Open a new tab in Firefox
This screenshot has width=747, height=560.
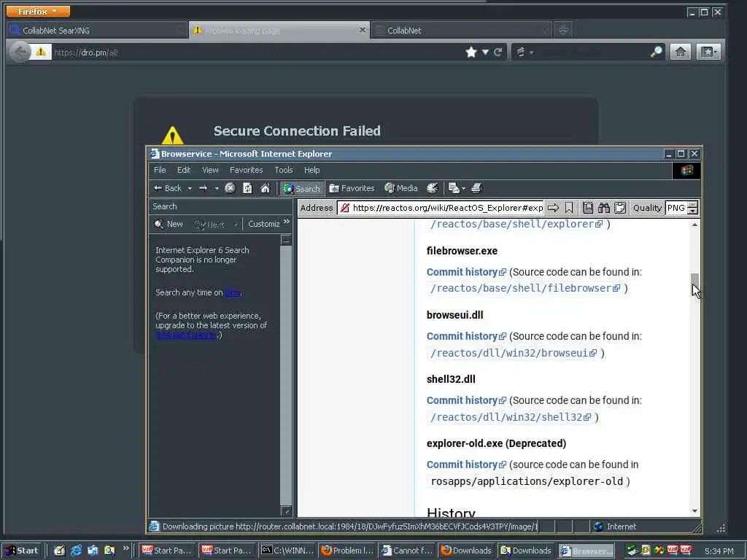point(563,31)
